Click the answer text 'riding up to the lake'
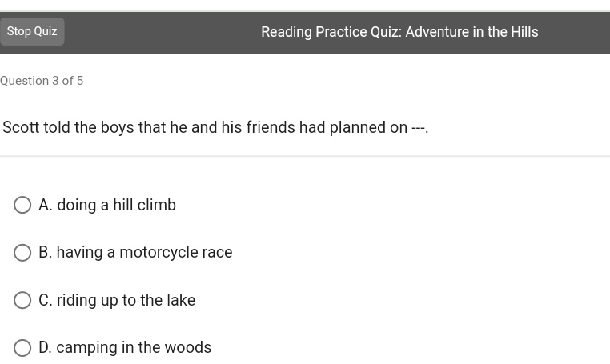This screenshot has height=364, width=610. click(126, 300)
